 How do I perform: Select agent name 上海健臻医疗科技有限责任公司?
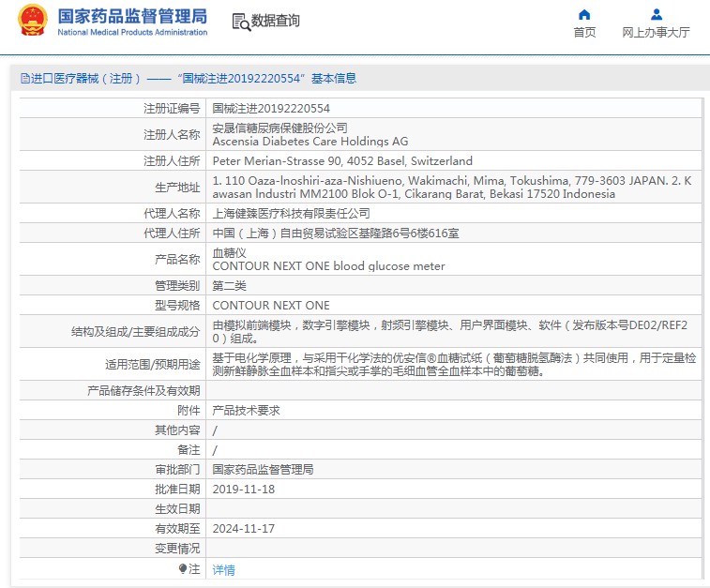(x=291, y=213)
